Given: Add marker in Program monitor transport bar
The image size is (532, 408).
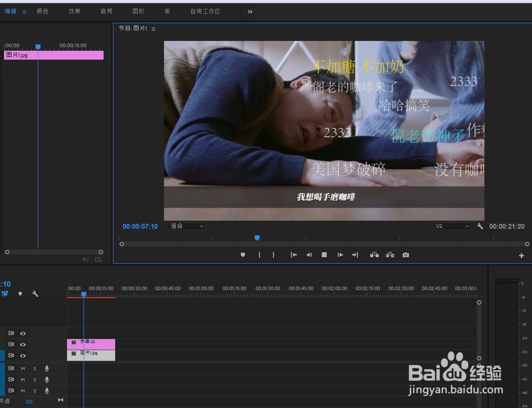Looking at the screenshot, I should click(x=243, y=255).
